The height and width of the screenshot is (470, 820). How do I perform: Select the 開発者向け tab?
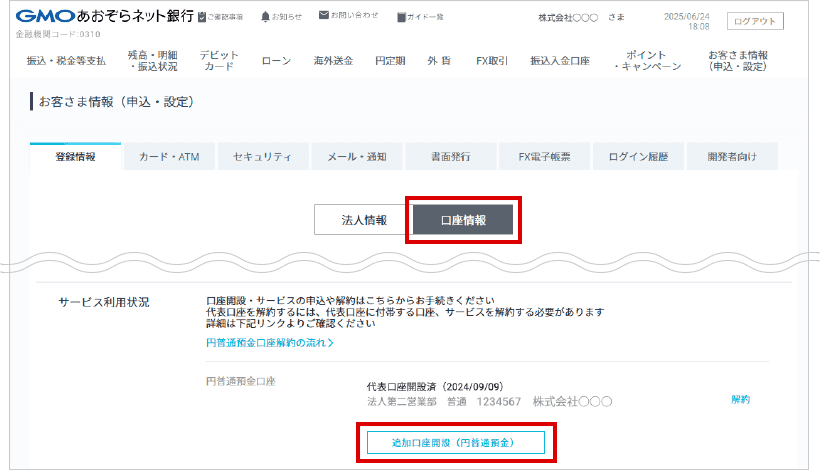[x=731, y=157]
